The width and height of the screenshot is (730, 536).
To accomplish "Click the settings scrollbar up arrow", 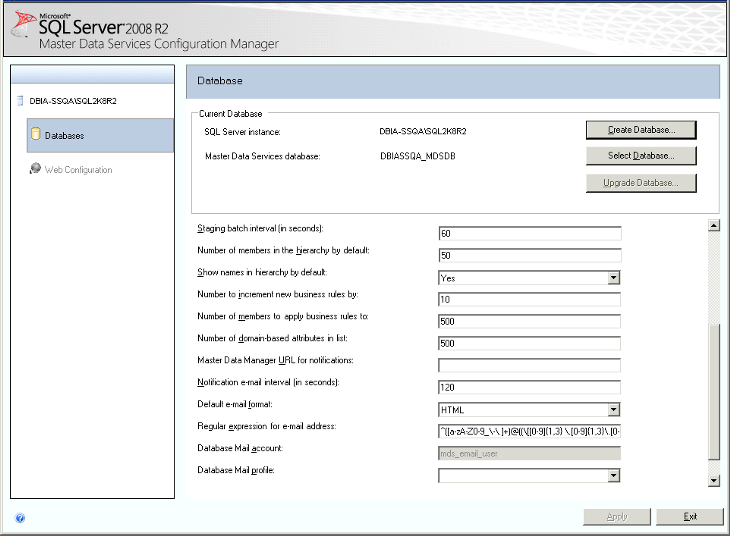I will [x=714, y=226].
